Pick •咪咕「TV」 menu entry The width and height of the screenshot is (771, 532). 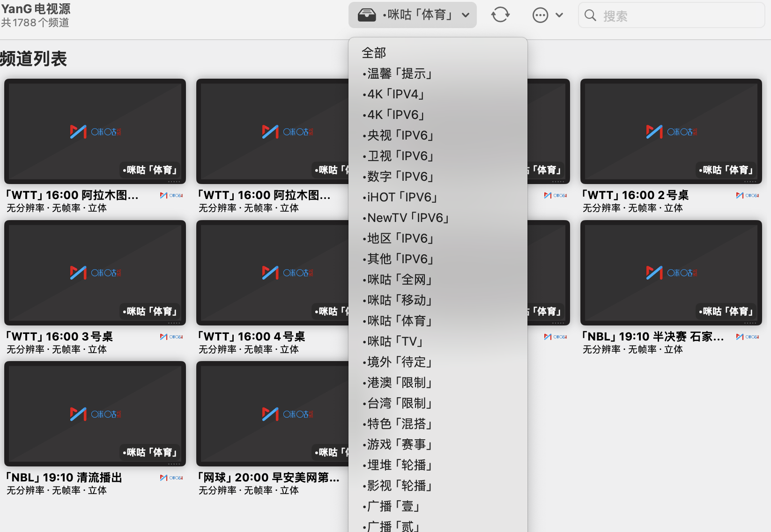pyautogui.click(x=438, y=341)
